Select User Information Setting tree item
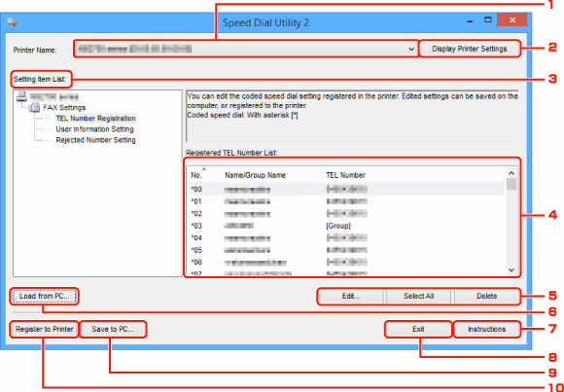 [94, 129]
